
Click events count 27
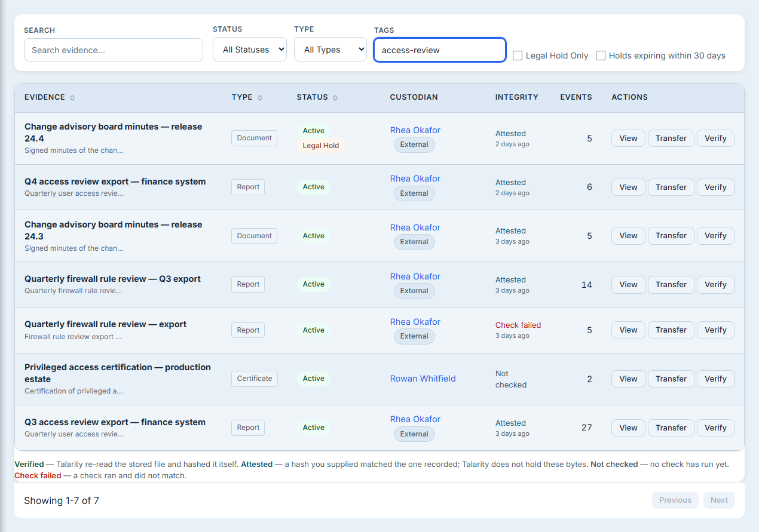coord(586,428)
